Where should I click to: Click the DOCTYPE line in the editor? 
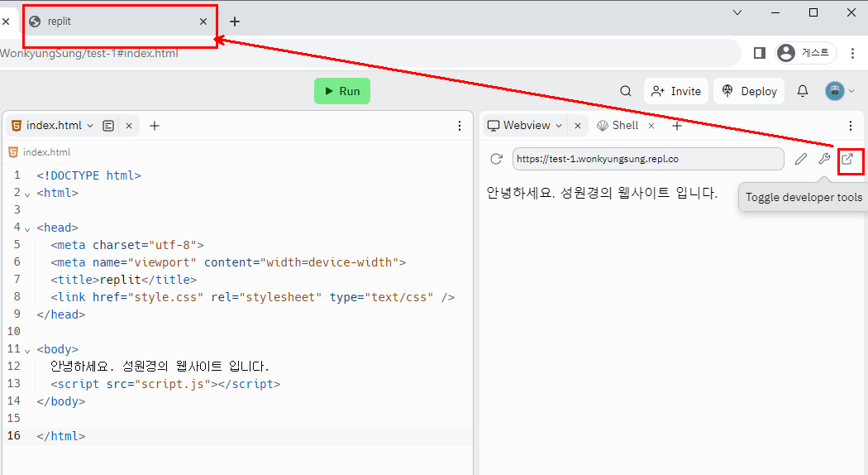(88, 175)
